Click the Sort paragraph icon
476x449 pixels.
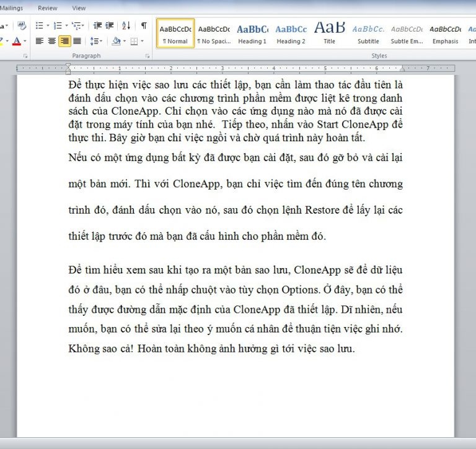pos(126,25)
